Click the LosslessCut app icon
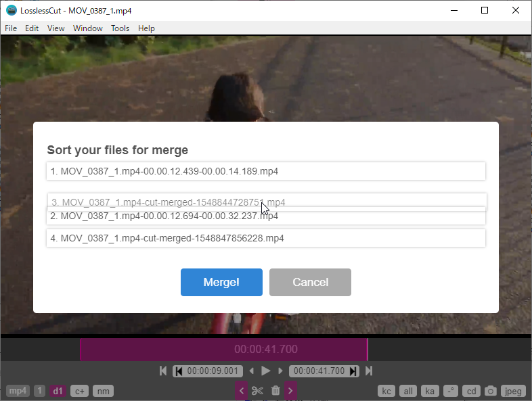Image resolution: width=532 pixels, height=401 pixels. (x=12, y=11)
